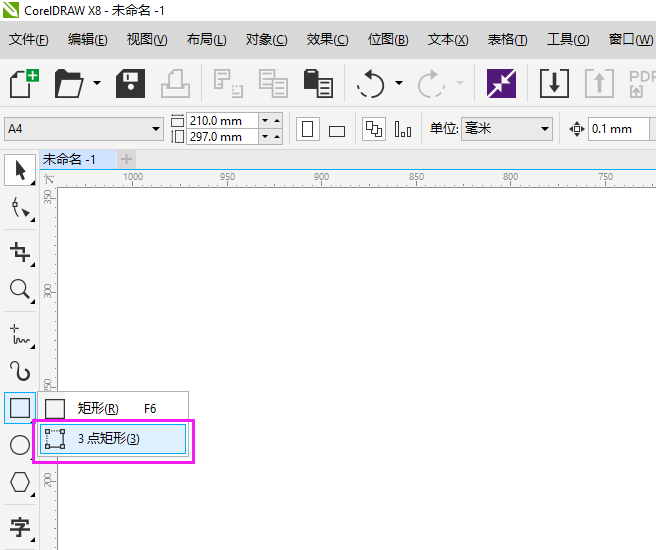This screenshot has width=656, height=550.
Task: Select the Crop tool
Action: pyautogui.click(x=20, y=252)
